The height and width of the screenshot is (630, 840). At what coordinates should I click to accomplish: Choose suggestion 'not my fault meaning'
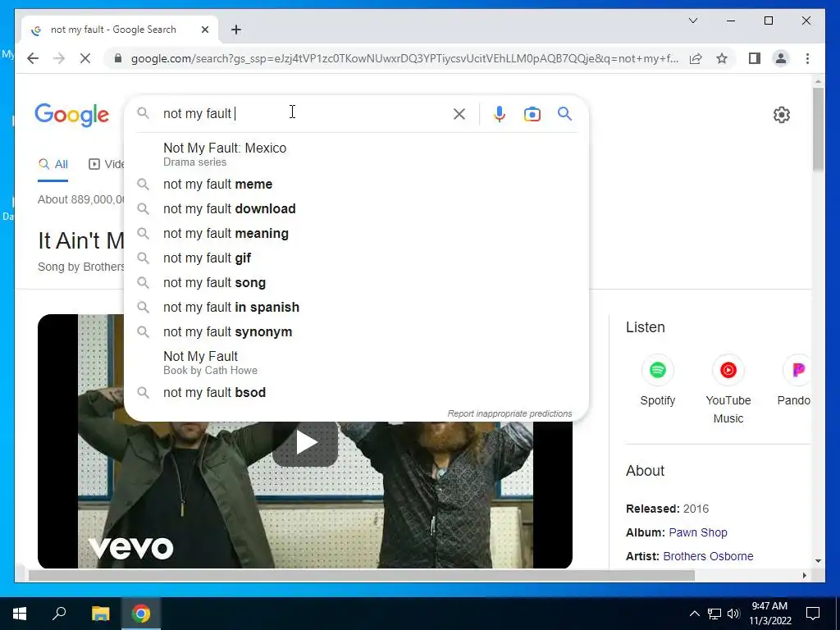point(356,234)
